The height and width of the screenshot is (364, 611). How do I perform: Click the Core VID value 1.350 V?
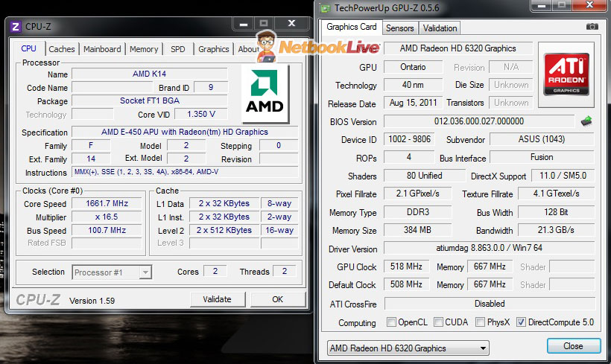tap(201, 114)
